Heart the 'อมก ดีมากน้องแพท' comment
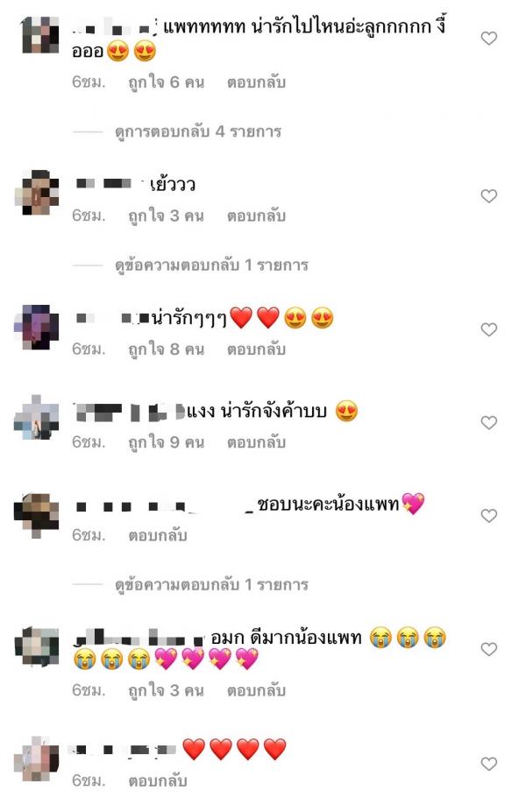 [x=488, y=649]
